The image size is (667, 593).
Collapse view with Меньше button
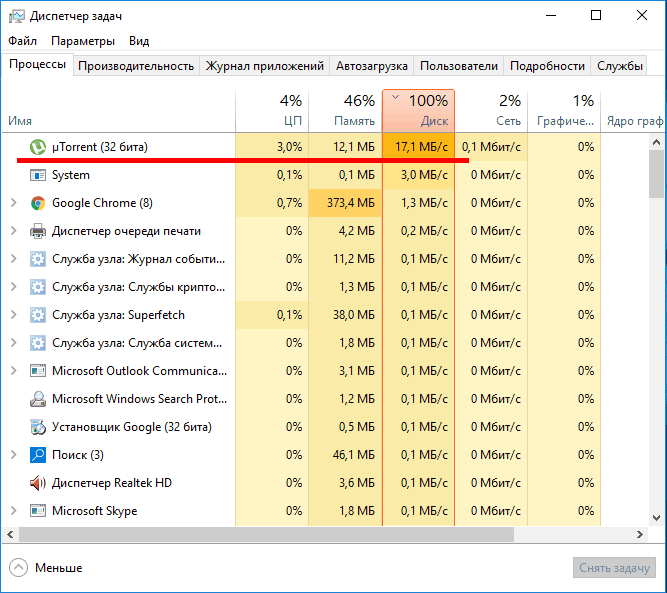coord(46,568)
